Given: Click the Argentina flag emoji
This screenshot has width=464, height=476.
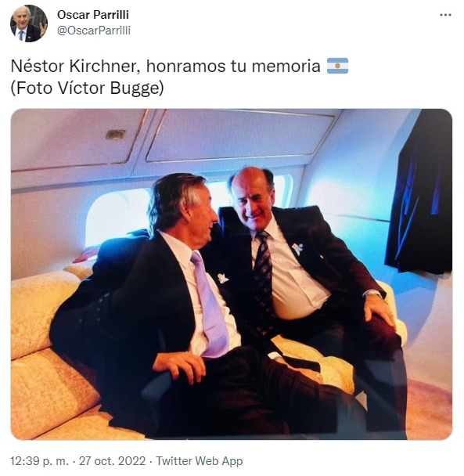Looking at the screenshot, I should click(x=337, y=66).
